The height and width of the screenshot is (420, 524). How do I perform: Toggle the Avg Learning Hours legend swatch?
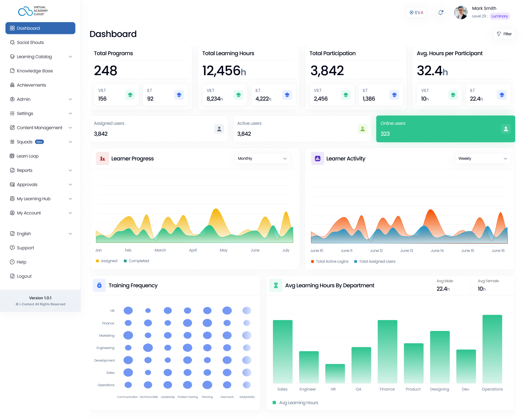click(274, 402)
